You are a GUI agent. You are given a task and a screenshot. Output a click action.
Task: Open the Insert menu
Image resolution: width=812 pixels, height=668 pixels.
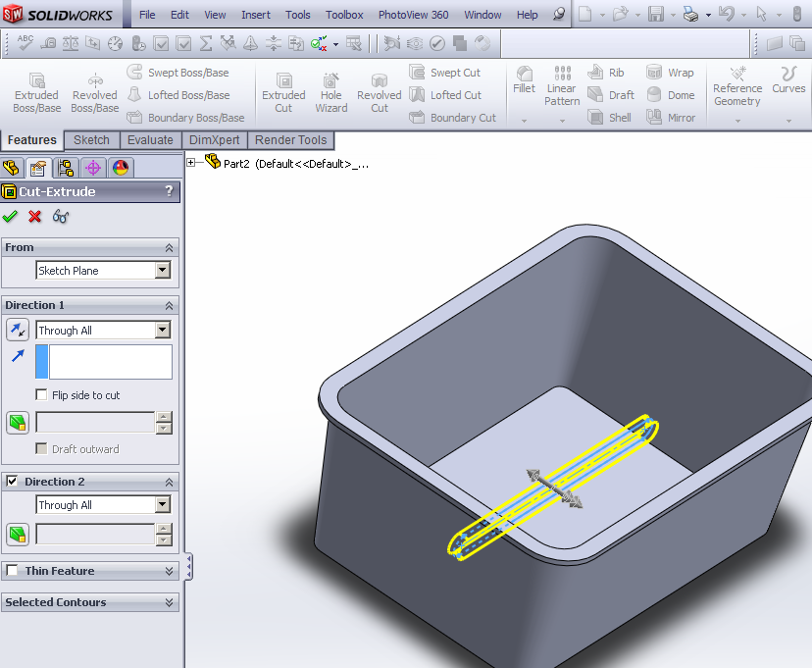[x=256, y=15]
